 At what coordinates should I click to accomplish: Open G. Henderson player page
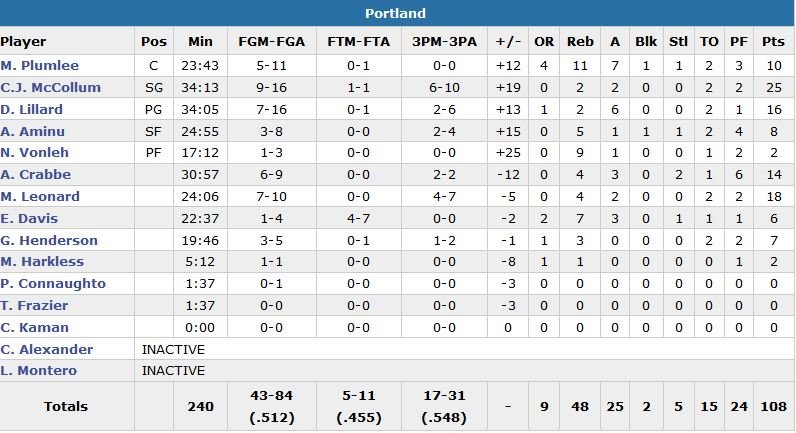(x=49, y=241)
